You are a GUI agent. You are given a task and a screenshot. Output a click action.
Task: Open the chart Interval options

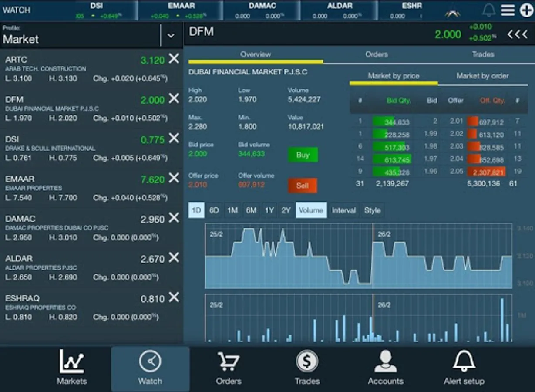pos(344,210)
